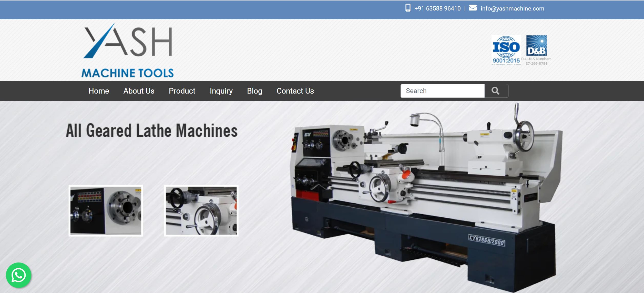Viewport: 644px width, 293px height.
Task: Open Inquiry from the navigation bar
Action: pyautogui.click(x=221, y=91)
